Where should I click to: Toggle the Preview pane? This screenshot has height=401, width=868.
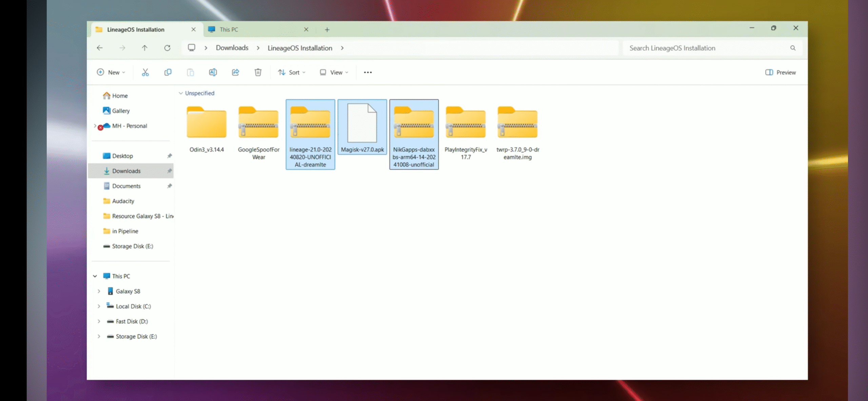coord(781,72)
